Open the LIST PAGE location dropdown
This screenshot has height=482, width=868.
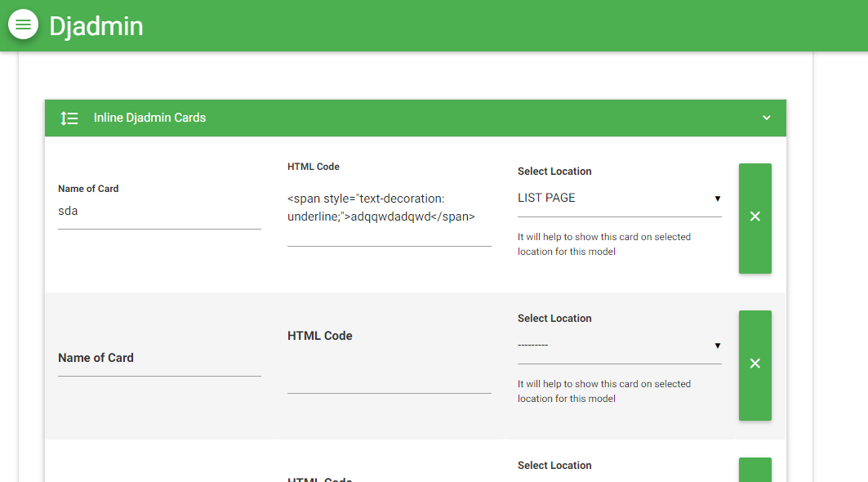pos(620,199)
